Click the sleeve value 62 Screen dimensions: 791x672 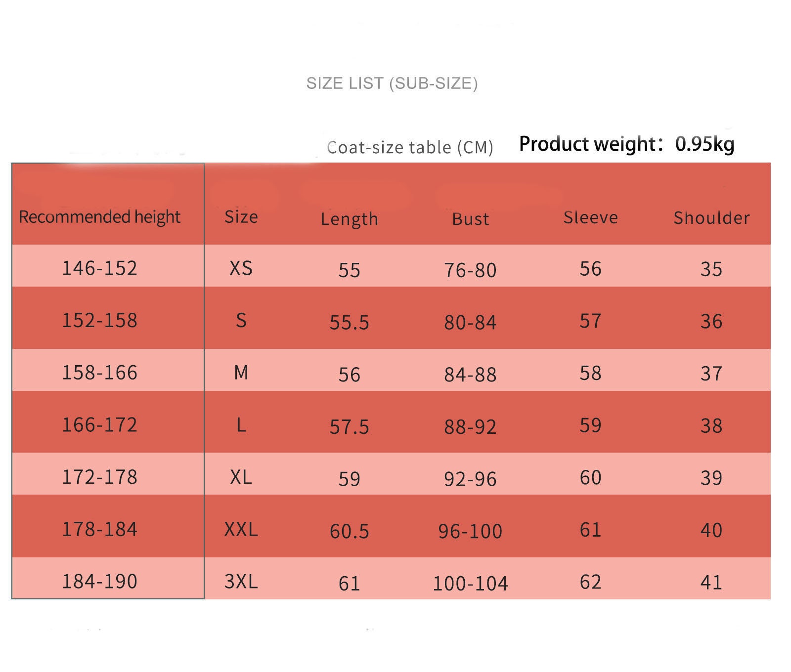(x=591, y=582)
